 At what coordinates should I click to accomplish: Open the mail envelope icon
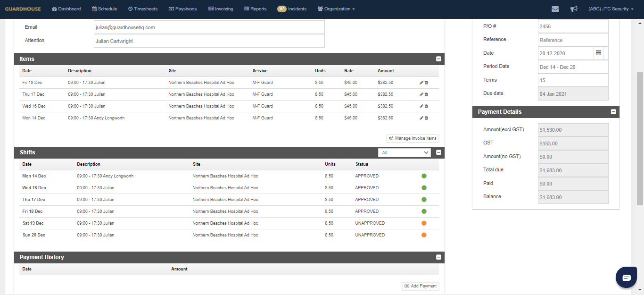pyautogui.click(x=555, y=9)
